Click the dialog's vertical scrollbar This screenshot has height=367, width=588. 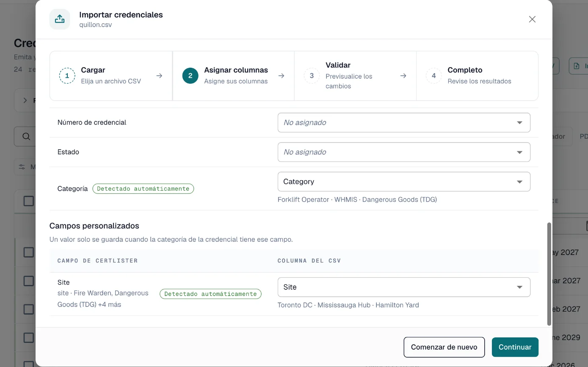(x=549, y=274)
